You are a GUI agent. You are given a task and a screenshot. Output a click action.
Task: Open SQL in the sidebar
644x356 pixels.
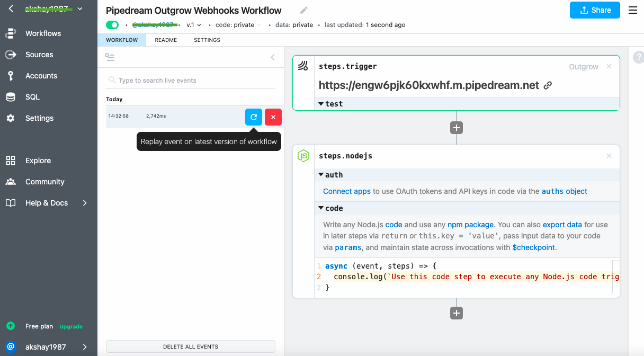[32, 97]
